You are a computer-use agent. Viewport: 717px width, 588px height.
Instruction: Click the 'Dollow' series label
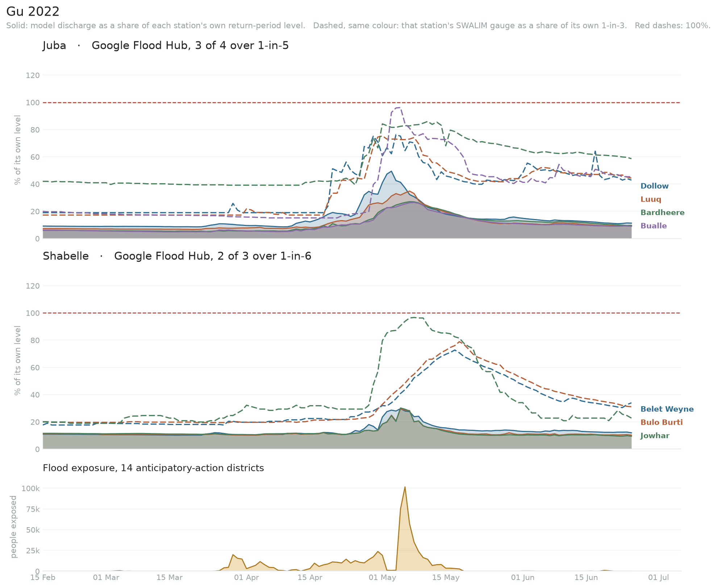(654, 186)
